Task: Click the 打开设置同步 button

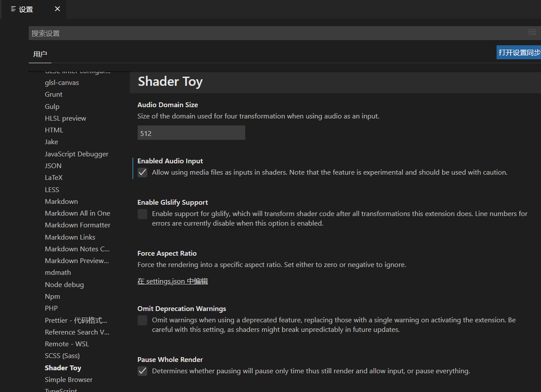Action: point(519,52)
